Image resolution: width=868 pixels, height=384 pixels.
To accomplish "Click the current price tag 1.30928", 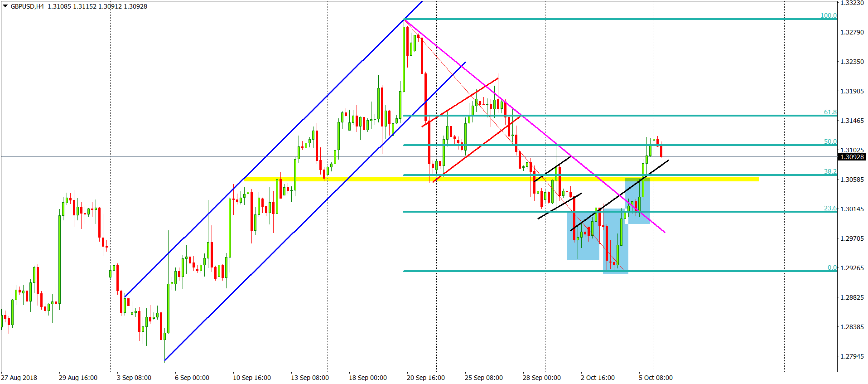I will [852, 157].
